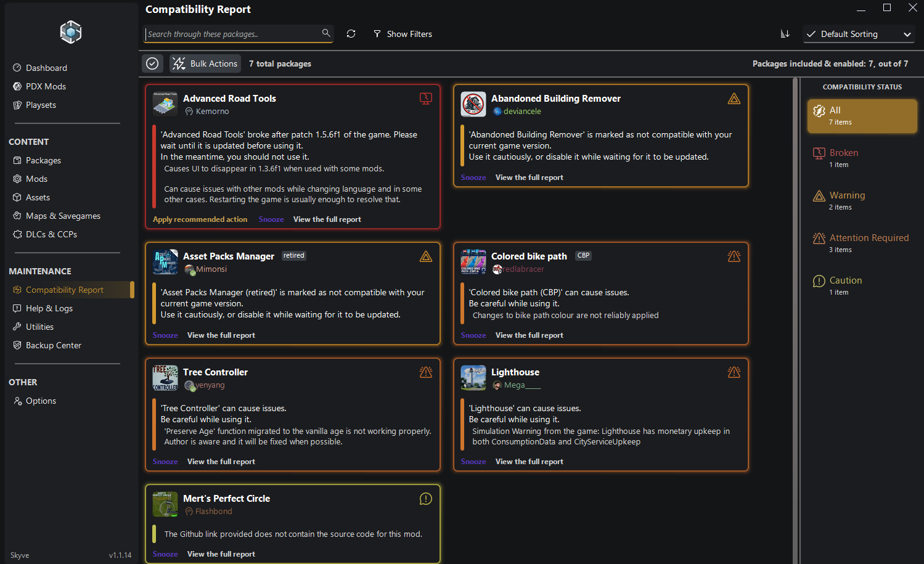Click Asset Packs Manager warning icon
Viewport: 924px width, 564px height.
point(426,256)
